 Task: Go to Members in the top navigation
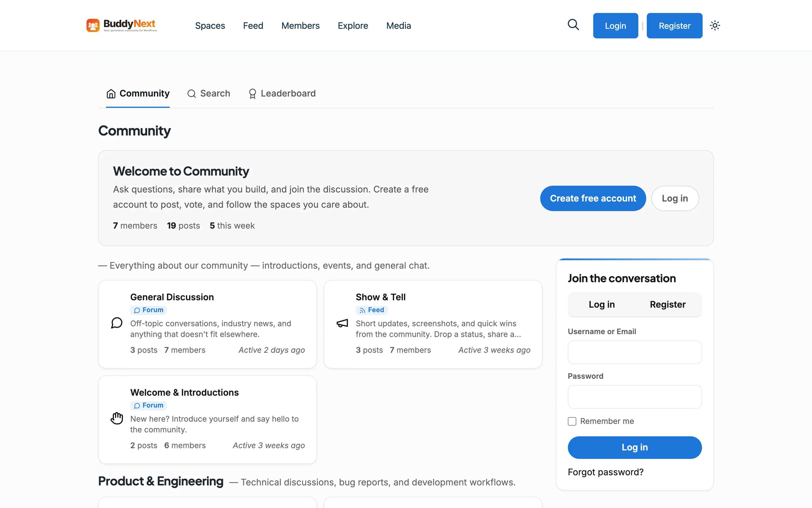pyautogui.click(x=300, y=25)
